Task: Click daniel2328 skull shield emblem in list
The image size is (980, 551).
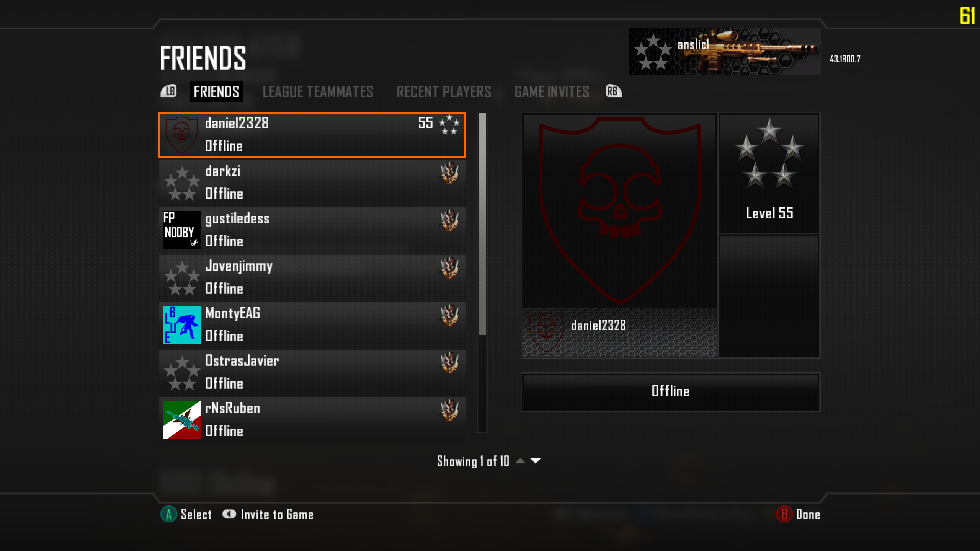Action: tap(182, 135)
